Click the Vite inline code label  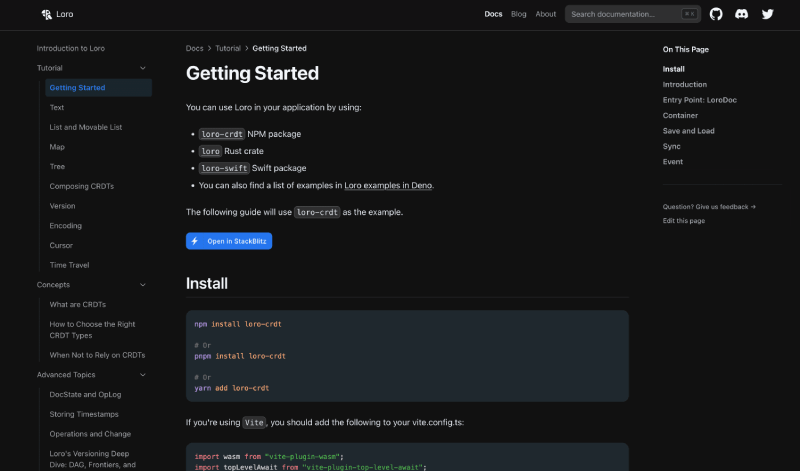tap(254, 423)
